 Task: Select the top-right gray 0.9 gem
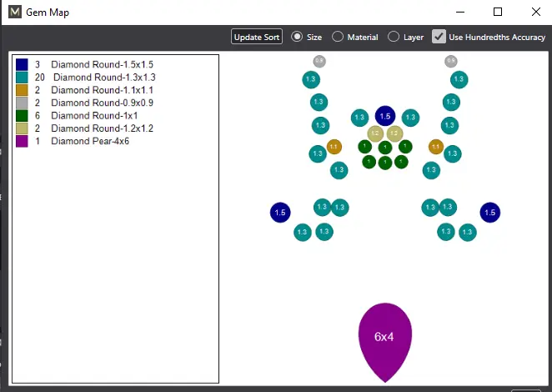(x=451, y=61)
